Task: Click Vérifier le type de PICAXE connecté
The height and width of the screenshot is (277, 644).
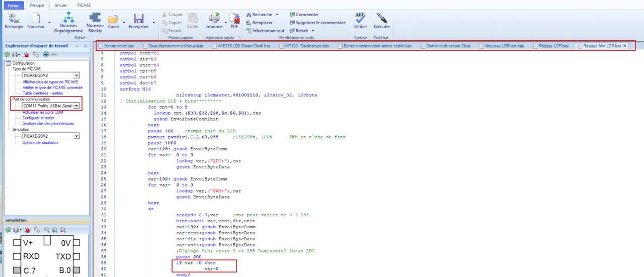Action: pos(52,87)
